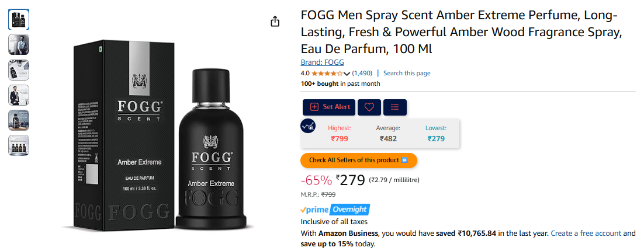The image size is (644, 251).
Task: Click Search this page link
Action: [x=407, y=74]
